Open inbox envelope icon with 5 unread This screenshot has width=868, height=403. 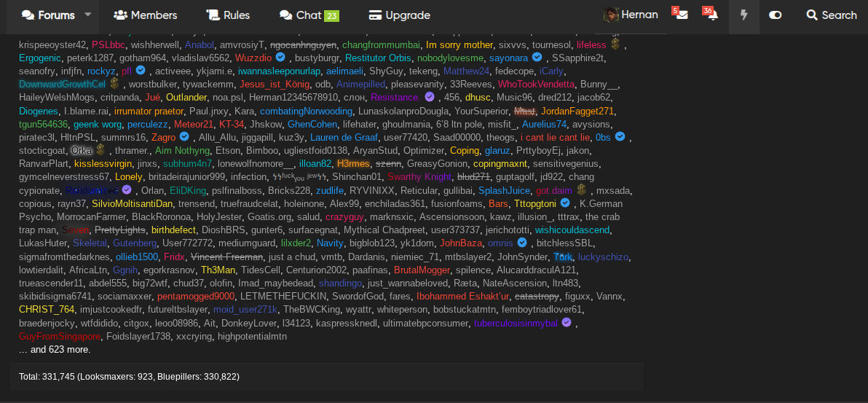coord(681,15)
